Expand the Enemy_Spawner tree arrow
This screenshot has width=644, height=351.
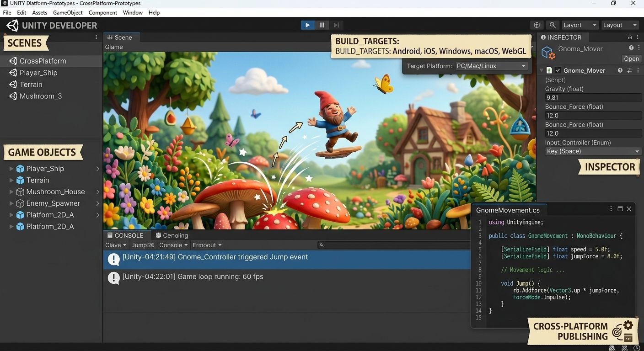pos(11,203)
